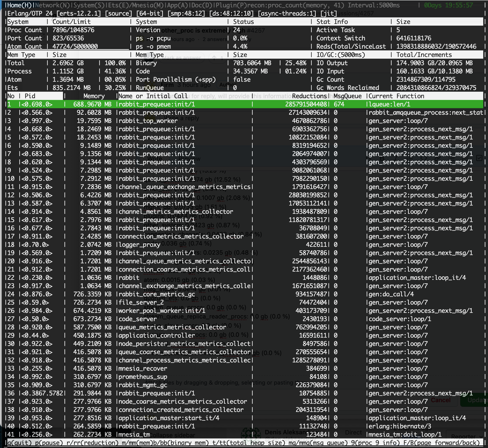Select rabbit_mgmt_gc process row
The height and width of the screenshot is (448, 488).
pos(245,385)
